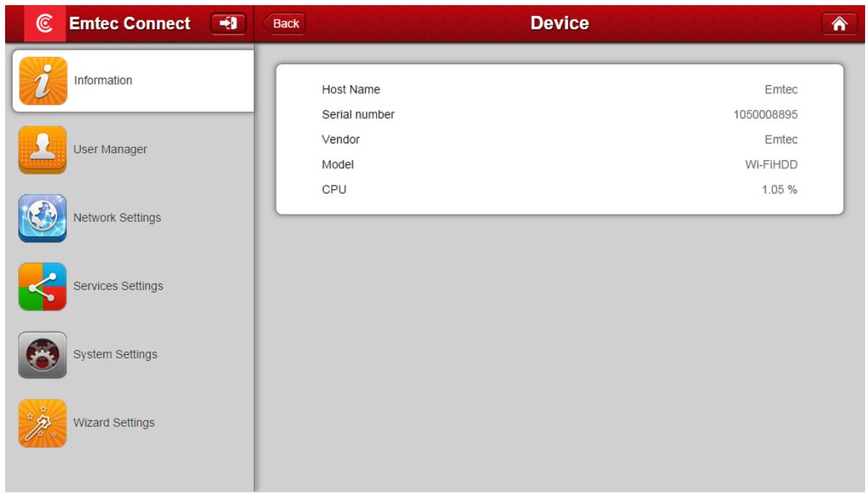Click the Host Name row label
The width and height of the screenshot is (868, 494).
click(351, 89)
